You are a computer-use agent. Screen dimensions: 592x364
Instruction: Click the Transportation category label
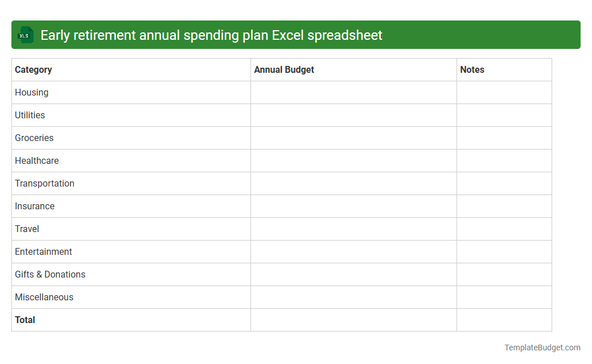point(44,183)
